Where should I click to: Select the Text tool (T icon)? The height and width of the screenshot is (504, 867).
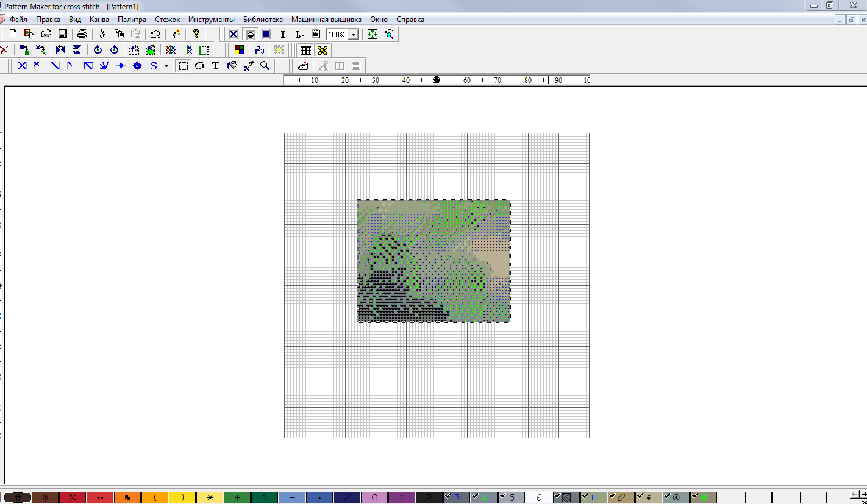216,66
